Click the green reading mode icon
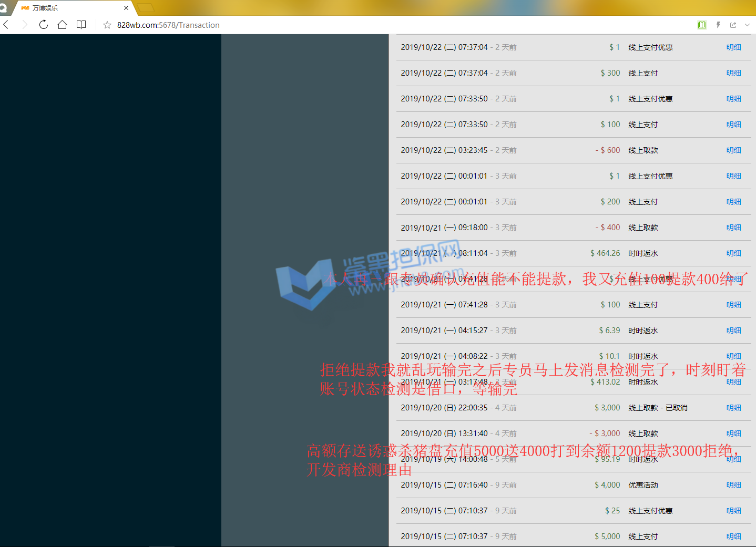756x547 pixels. point(702,25)
